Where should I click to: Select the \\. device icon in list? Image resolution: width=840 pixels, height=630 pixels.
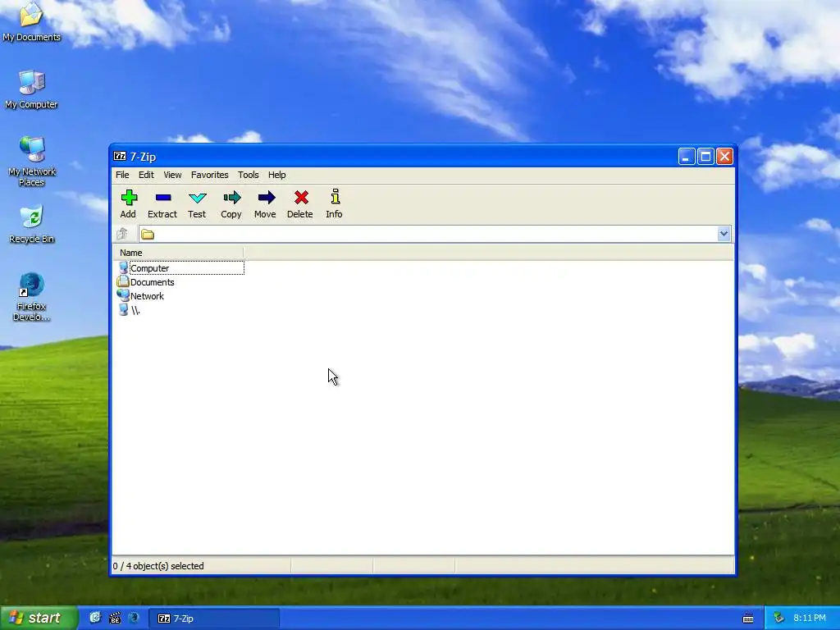(x=123, y=309)
